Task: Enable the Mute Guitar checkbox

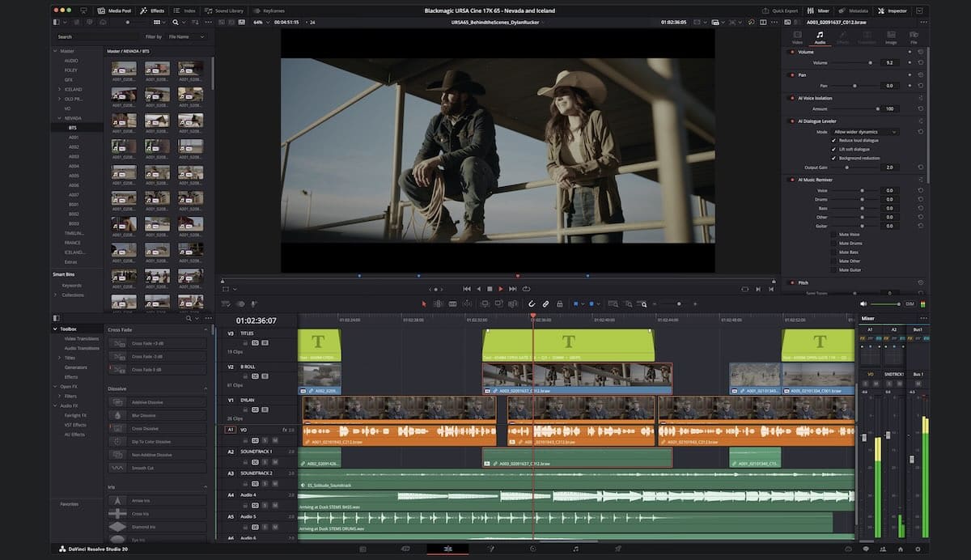Action: 833,269
